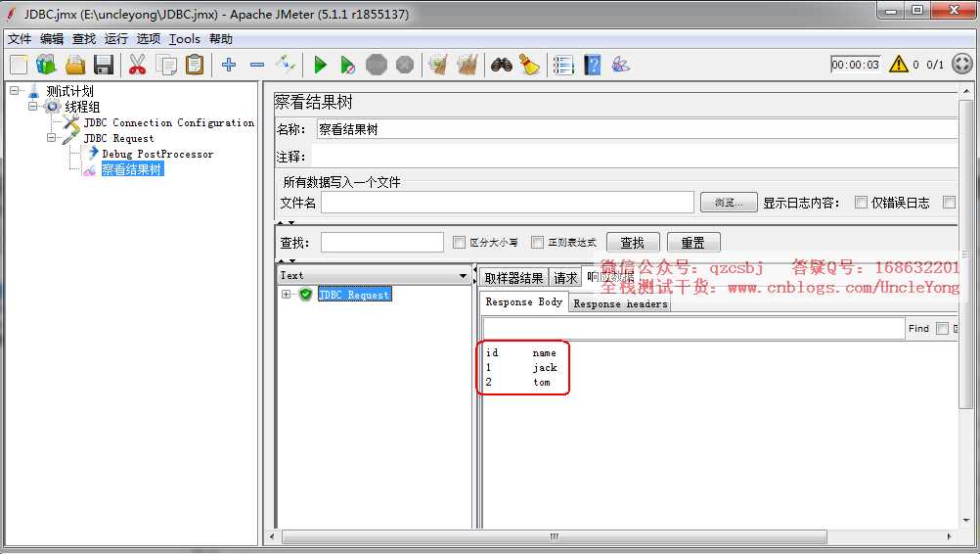Click the 查找 search button

click(633, 243)
